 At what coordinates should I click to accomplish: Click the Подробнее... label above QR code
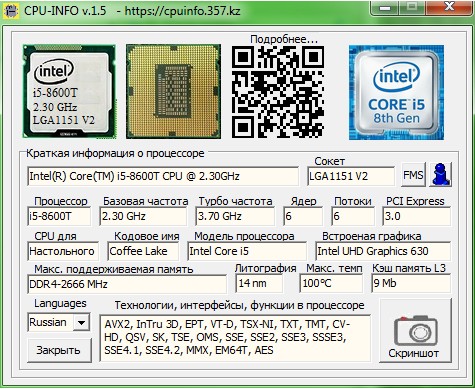tap(284, 39)
